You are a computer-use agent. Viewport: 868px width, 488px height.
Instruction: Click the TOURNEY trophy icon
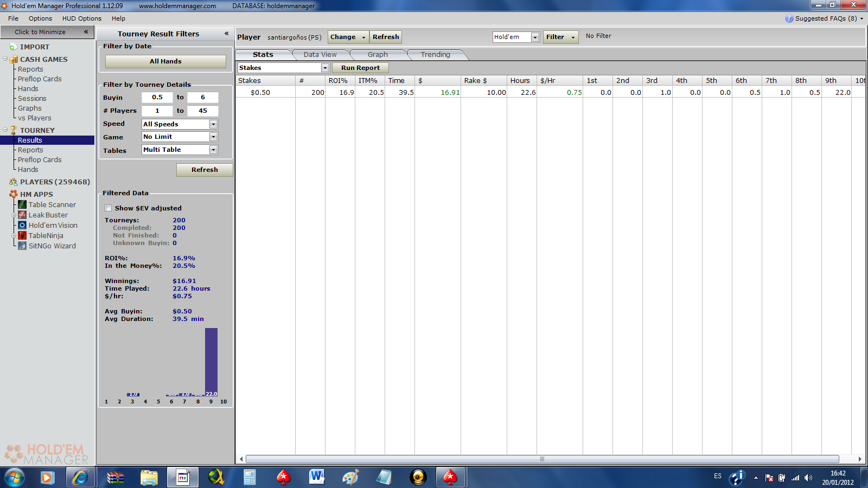(14, 130)
